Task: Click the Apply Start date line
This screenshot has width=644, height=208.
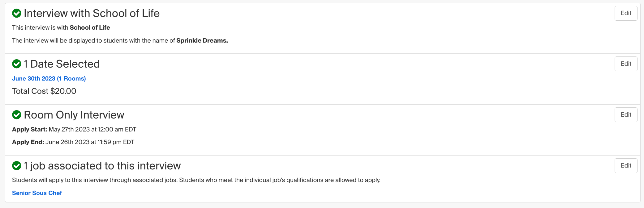Action: click(x=74, y=129)
